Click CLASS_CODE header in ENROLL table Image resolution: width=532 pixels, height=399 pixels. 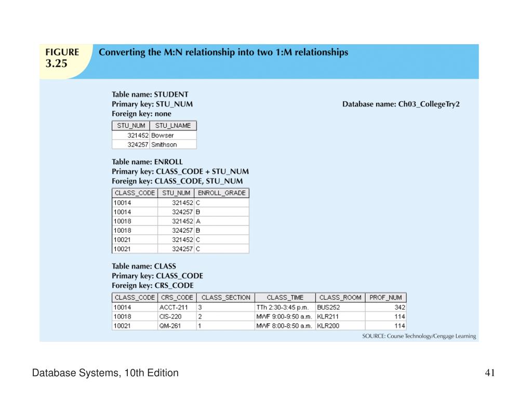click(x=135, y=193)
